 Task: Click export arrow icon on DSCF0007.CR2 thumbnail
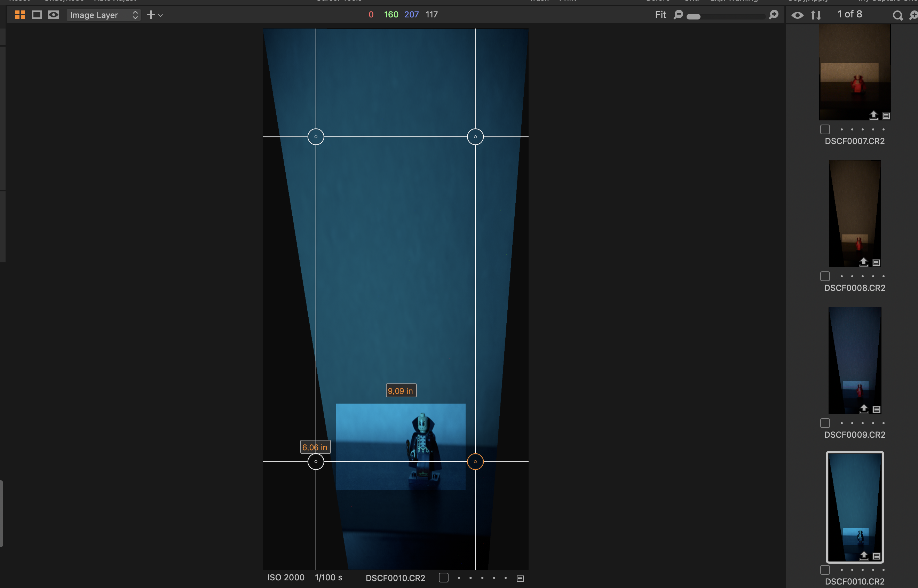874,114
